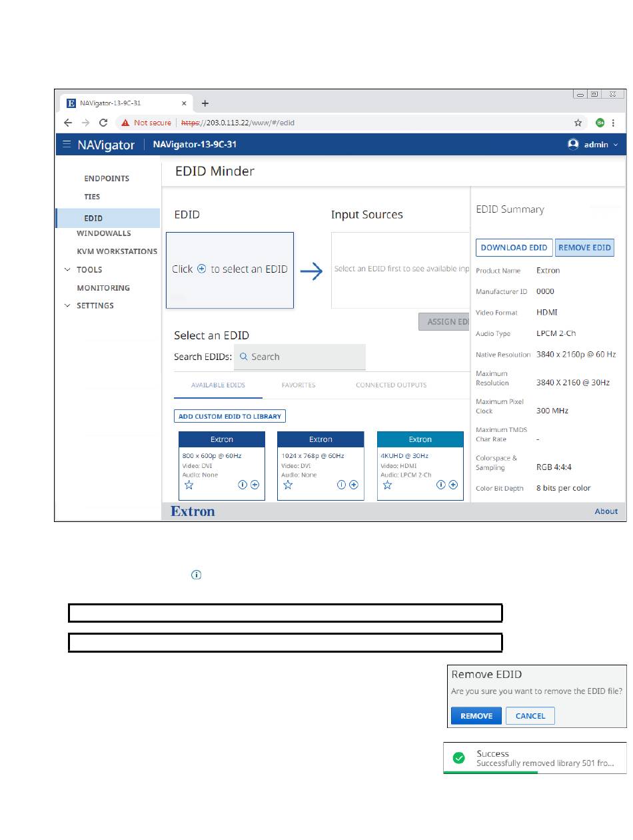Click CANCEL in the Remove EDID dialog
Screen dimensions: 633x840
coord(530,716)
